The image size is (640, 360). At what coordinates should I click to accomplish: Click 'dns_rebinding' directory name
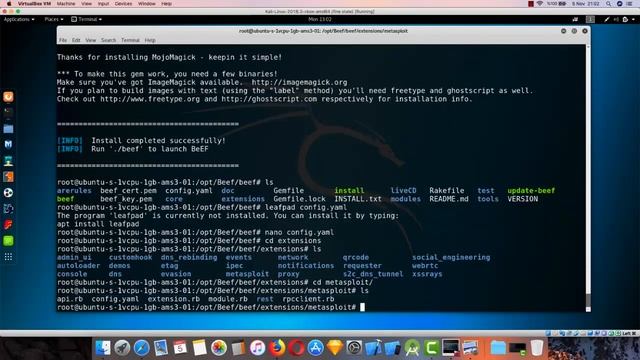coord(189,257)
